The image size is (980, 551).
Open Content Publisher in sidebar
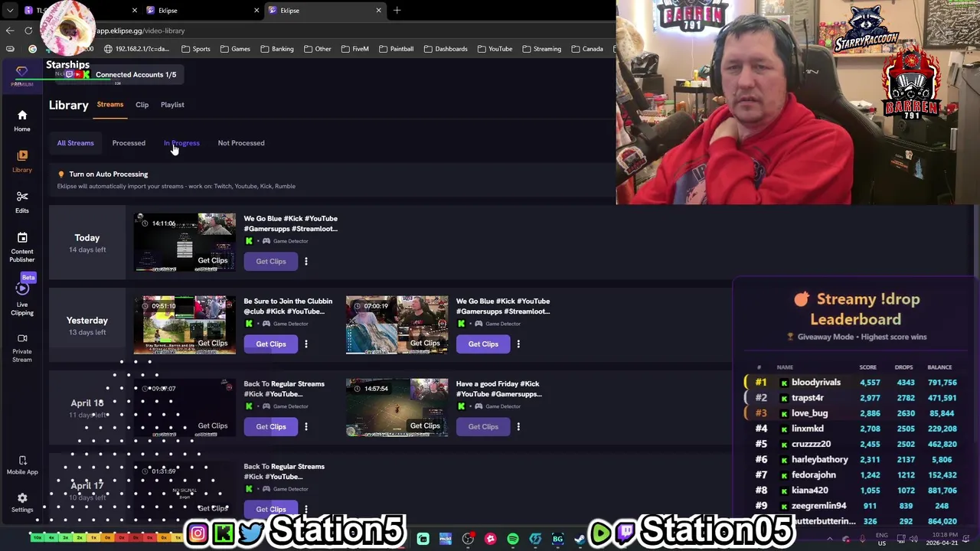tap(22, 248)
